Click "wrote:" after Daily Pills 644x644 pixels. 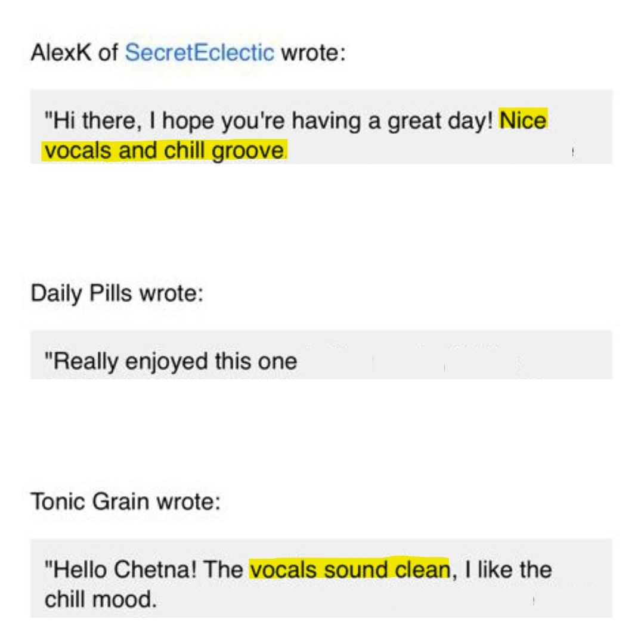(x=171, y=293)
